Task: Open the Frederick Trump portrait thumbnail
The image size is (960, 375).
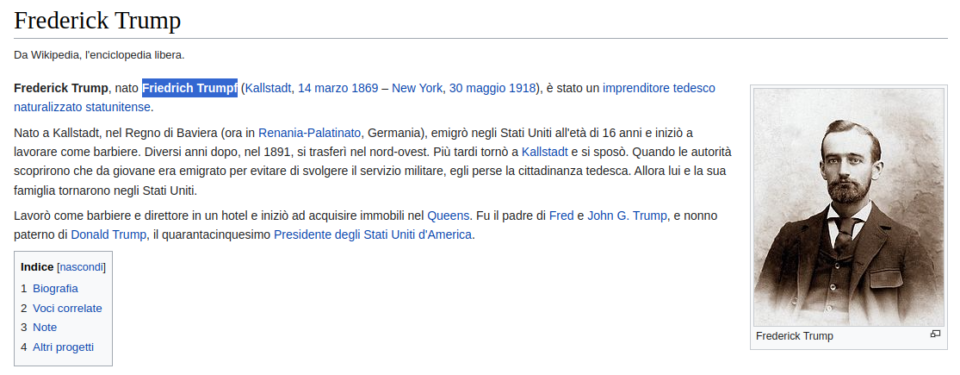Action: point(849,207)
